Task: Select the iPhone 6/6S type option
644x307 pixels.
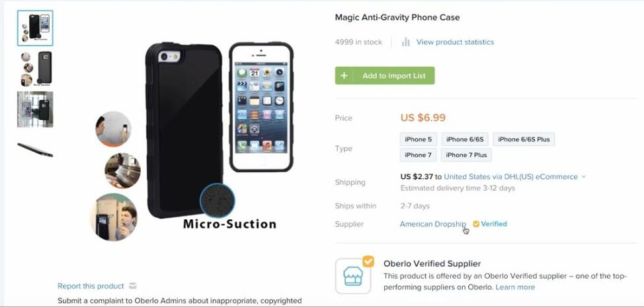Action: pyautogui.click(x=465, y=139)
